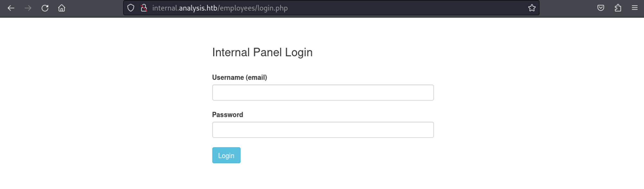Viewport: 644px width, 189px height.
Task: Save the page to Pocket
Action: tap(601, 8)
